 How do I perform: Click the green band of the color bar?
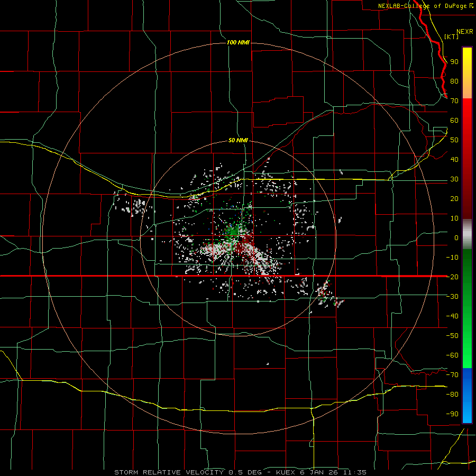pyautogui.click(x=467, y=309)
